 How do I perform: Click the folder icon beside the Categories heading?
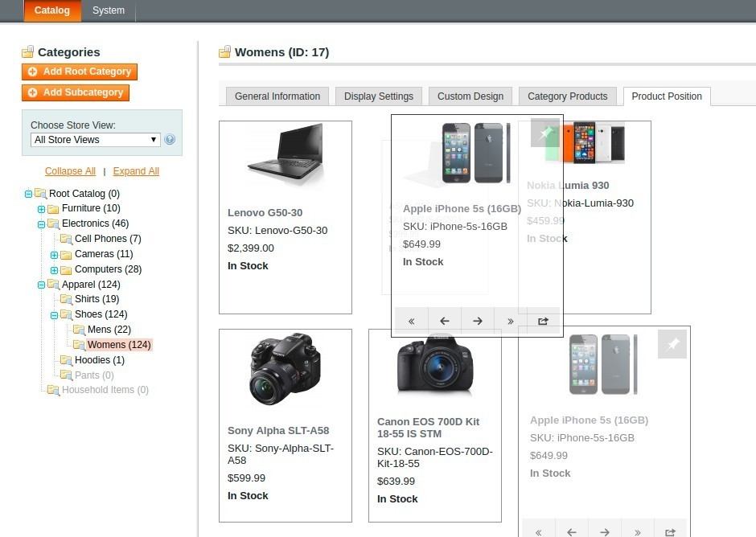(28, 51)
